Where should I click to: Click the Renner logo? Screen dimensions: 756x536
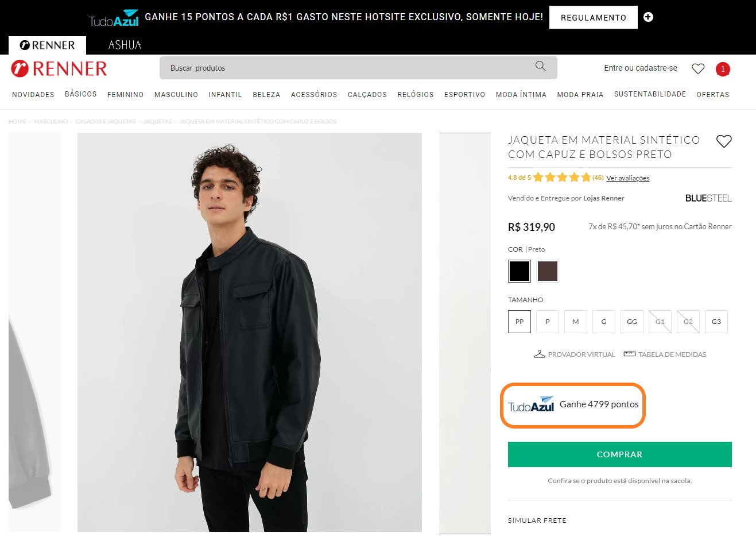tap(59, 69)
